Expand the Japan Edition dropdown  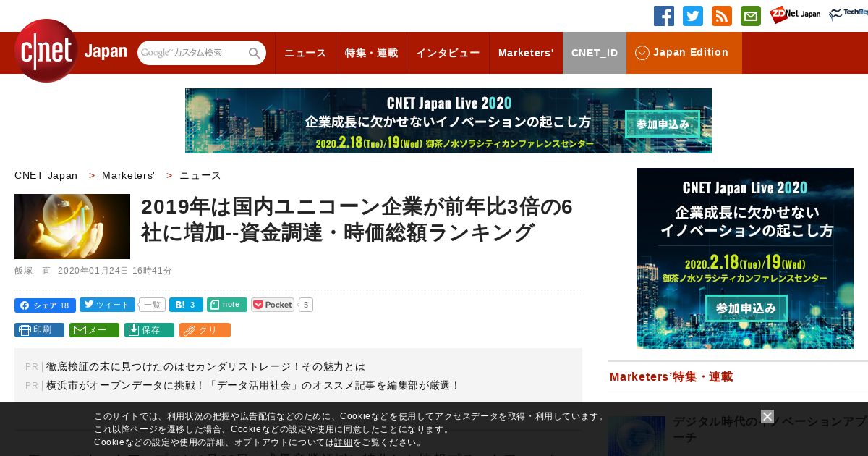click(x=684, y=53)
